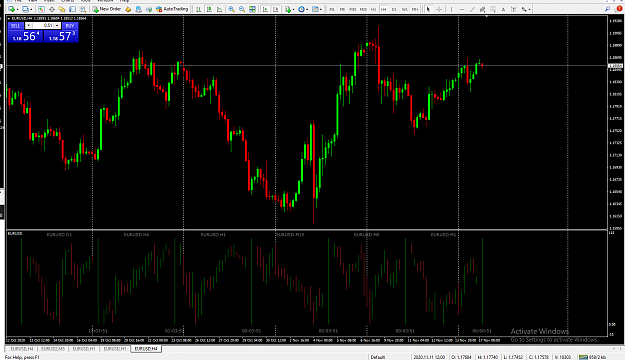Image resolution: width=625 pixels, height=360 pixels.
Task: Select the text 'A' drawing tool
Action: (503, 9)
